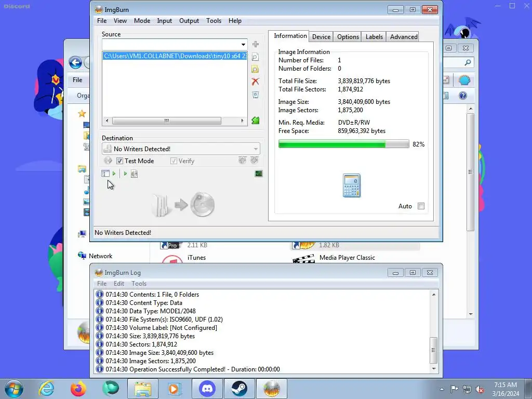Switch to the Device tab
532x399 pixels.
321,37
